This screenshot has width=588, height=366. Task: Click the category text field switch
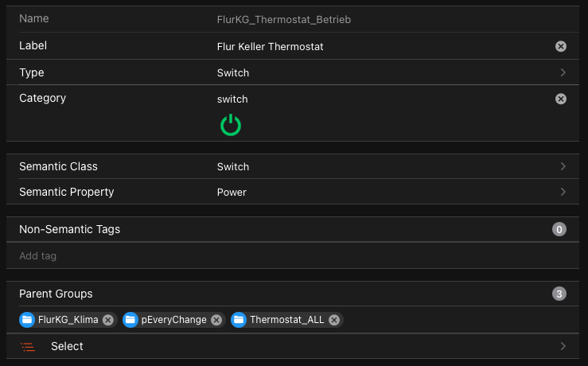[x=232, y=99]
